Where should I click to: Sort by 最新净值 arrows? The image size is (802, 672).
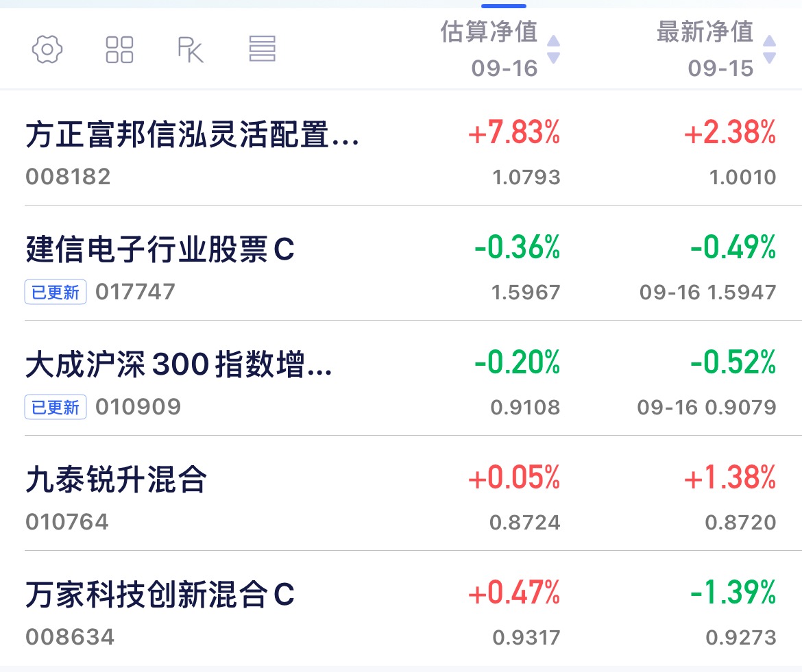[x=769, y=49]
